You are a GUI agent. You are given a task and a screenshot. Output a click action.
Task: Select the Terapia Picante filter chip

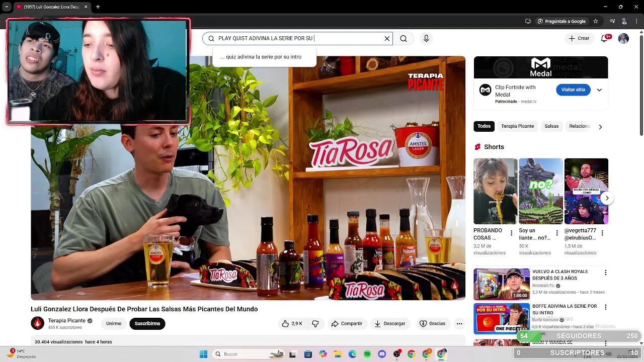(x=517, y=126)
